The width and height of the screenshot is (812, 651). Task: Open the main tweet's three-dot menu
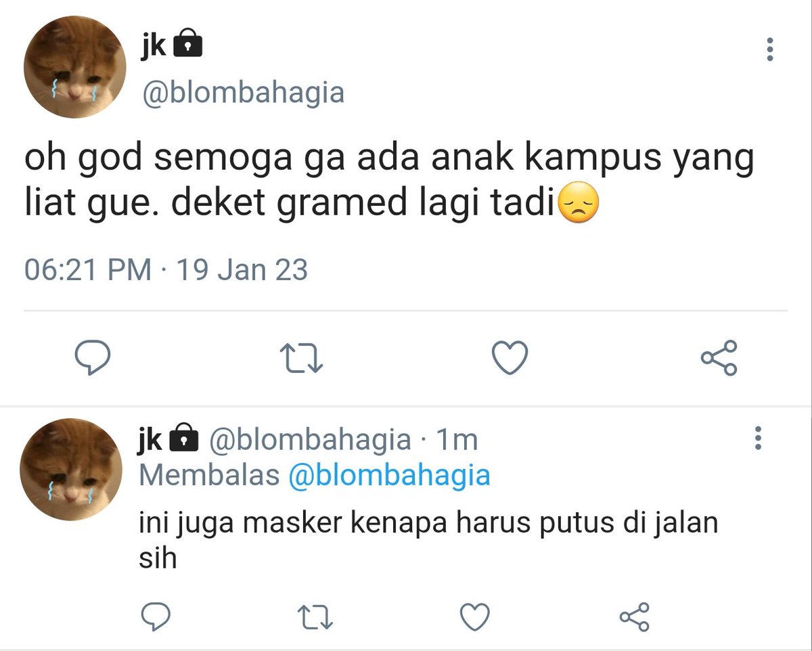[x=769, y=50]
